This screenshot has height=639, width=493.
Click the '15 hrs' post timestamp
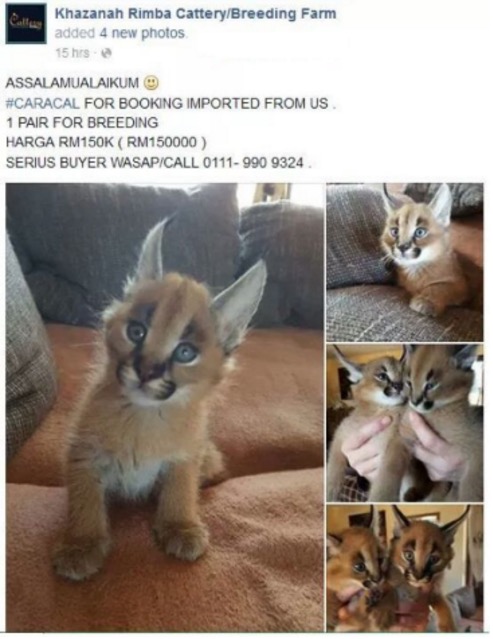coord(72,53)
